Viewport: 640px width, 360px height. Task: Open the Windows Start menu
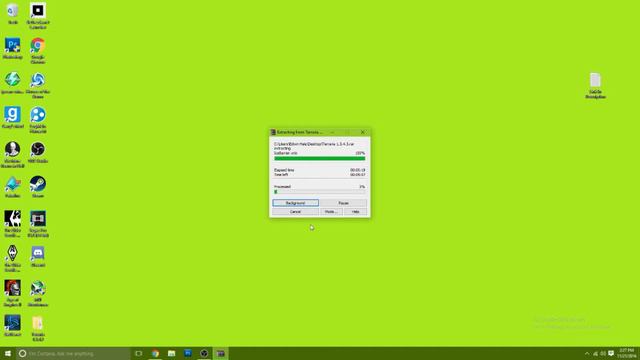coord(8,353)
